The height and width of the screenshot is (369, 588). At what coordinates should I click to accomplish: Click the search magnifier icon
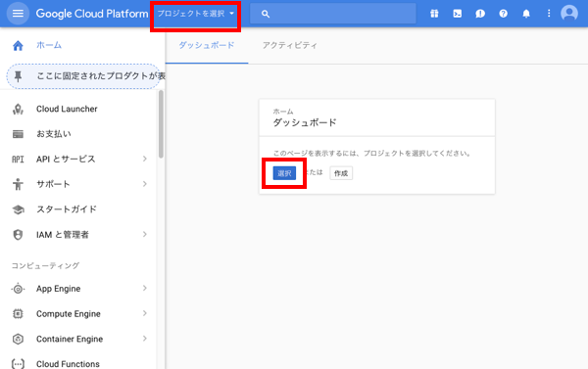coord(266,14)
